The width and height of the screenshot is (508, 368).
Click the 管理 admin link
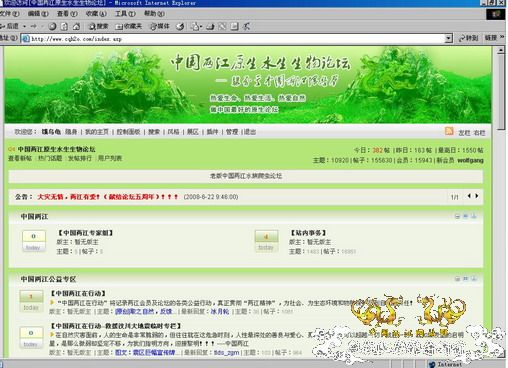point(232,132)
